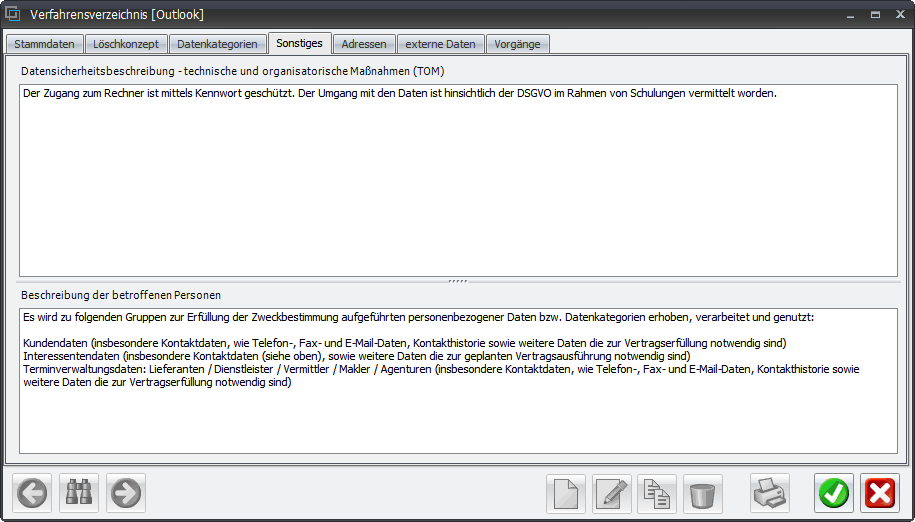The image size is (915, 522).
Task: Show the Adressen tab
Action: point(363,44)
